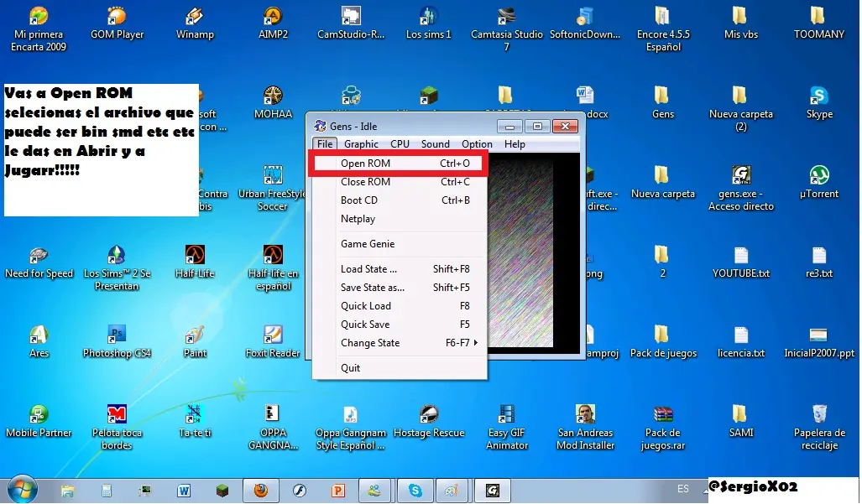Open the Option menu in Gens
862x504 pixels.
478,144
